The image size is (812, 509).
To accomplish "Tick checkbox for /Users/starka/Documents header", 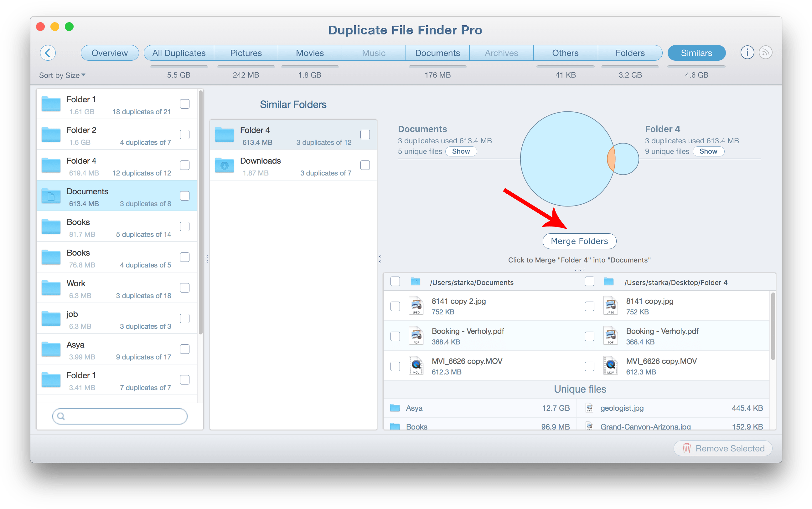I will point(395,282).
